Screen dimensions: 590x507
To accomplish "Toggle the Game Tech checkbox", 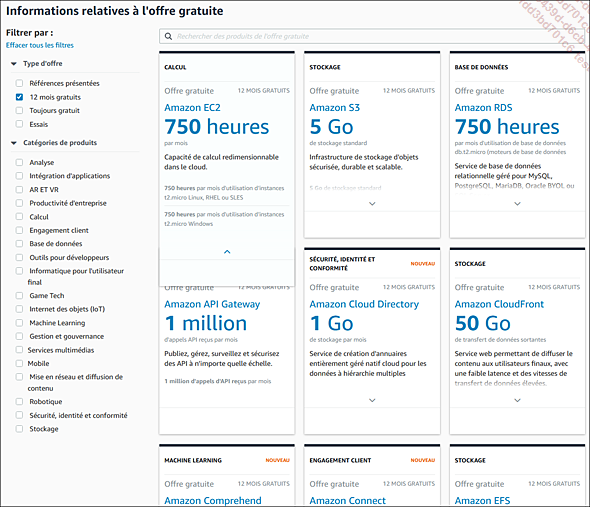I will 19,295.
